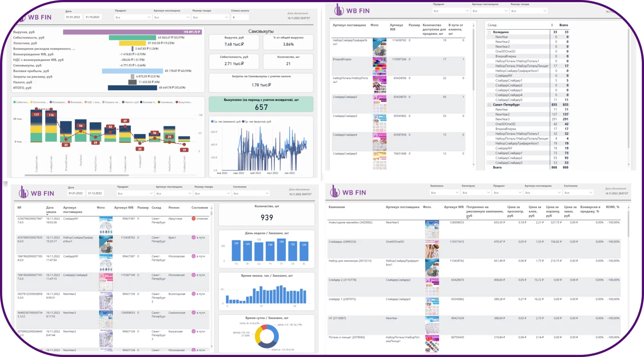
Task: Open One5DOne5D photo in ad campaigns table
Action: [x=432, y=249]
